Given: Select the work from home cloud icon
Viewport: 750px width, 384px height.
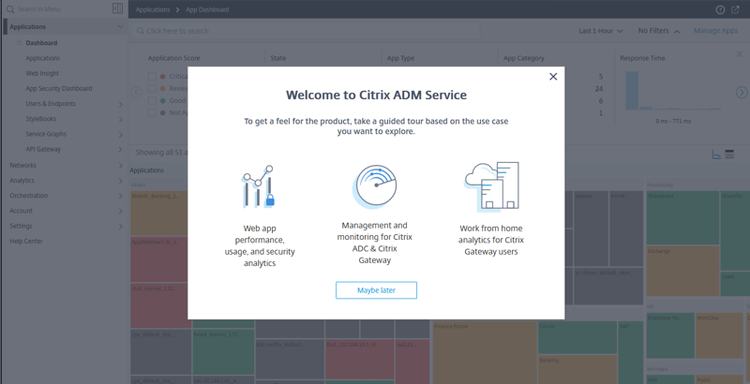Looking at the screenshot, I should tap(492, 187).
